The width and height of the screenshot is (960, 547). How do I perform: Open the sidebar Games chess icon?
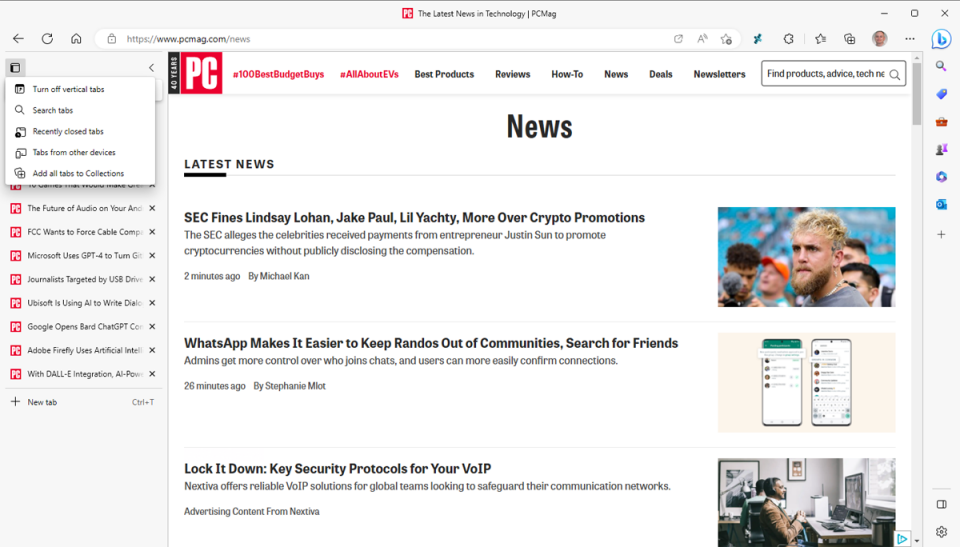[941, 149]
